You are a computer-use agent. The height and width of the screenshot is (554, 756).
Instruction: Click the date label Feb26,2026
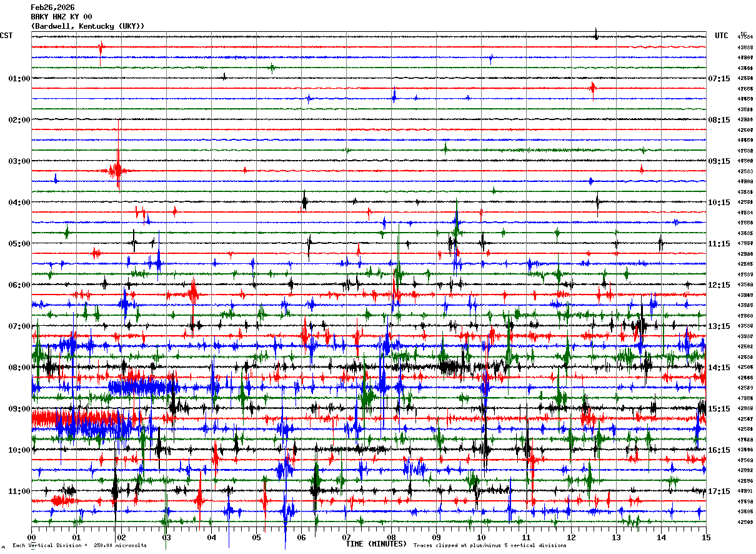click(52, 8)
